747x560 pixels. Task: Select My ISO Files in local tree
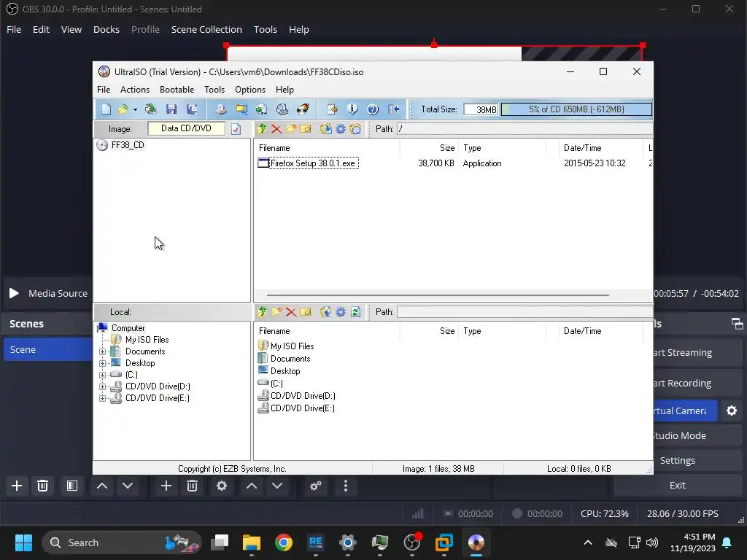(147, 340)
